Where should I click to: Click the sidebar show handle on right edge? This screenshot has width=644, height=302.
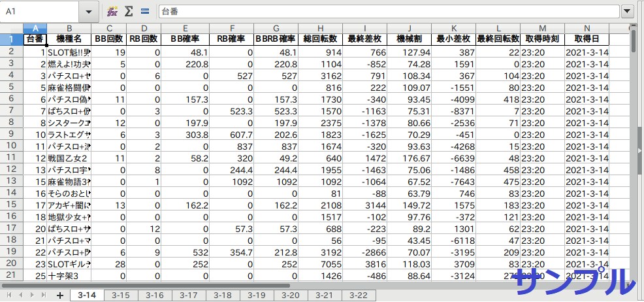click(640, 150)
